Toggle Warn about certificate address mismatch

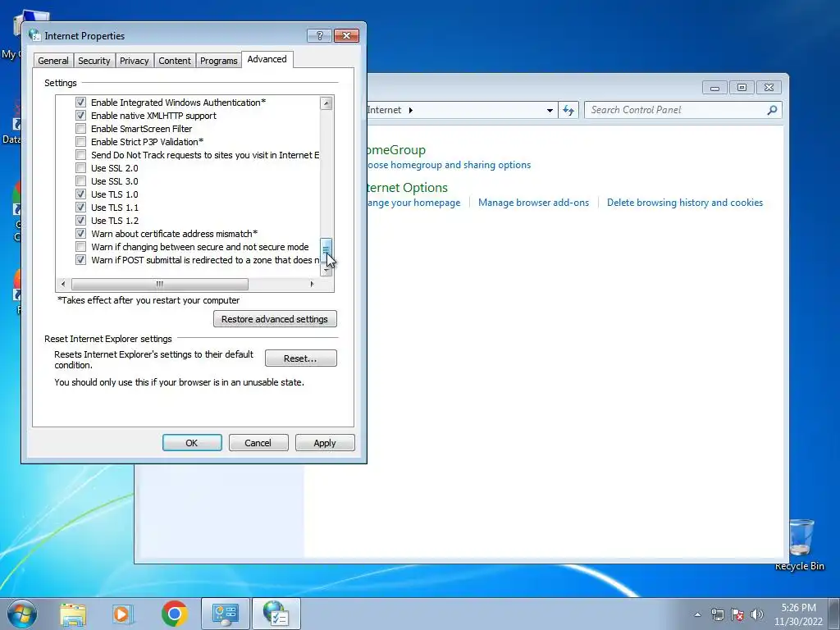[80, 234]
